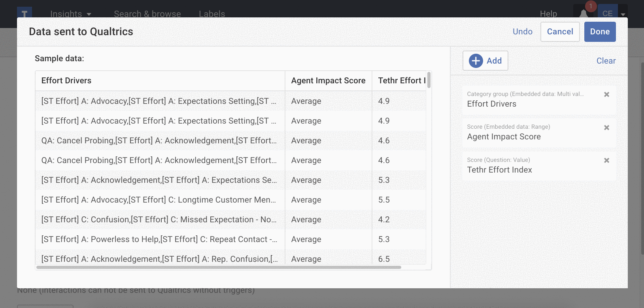Clear all selected data fields
Screen dimensions: 644x308
606,61
